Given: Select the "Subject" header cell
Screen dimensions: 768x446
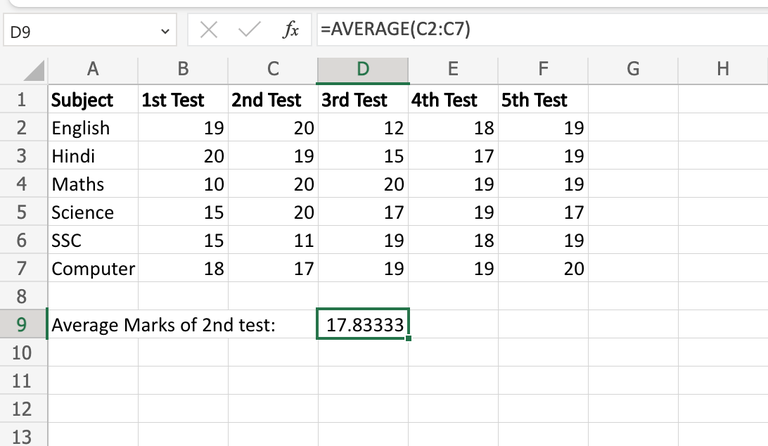Looking at the screenshot, I should click(82, 100).
